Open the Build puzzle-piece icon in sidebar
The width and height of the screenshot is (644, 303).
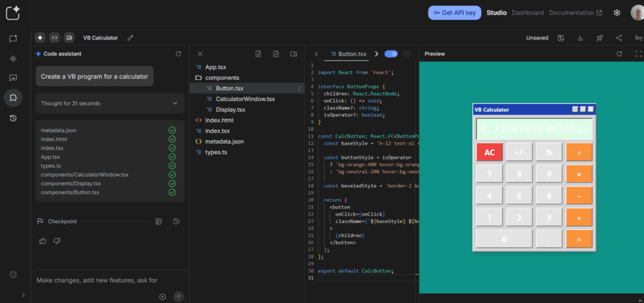[x=13, y=97]
